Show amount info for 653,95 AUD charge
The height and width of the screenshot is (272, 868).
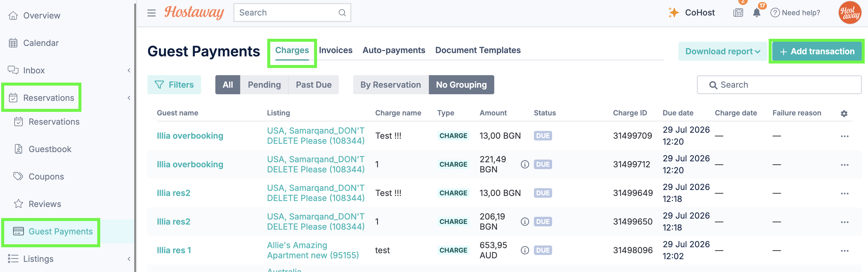(525, 251)
